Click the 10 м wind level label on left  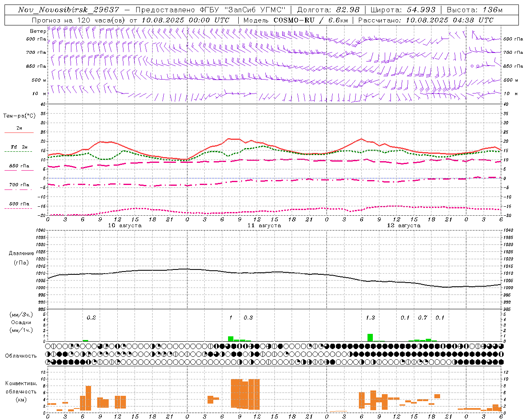coord(39,94)
